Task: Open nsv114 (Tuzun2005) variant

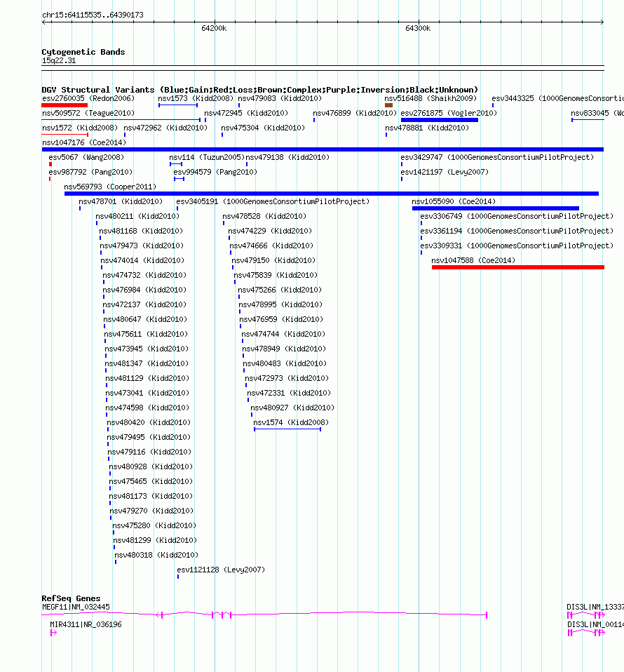Action: click(x=207, y=157)
